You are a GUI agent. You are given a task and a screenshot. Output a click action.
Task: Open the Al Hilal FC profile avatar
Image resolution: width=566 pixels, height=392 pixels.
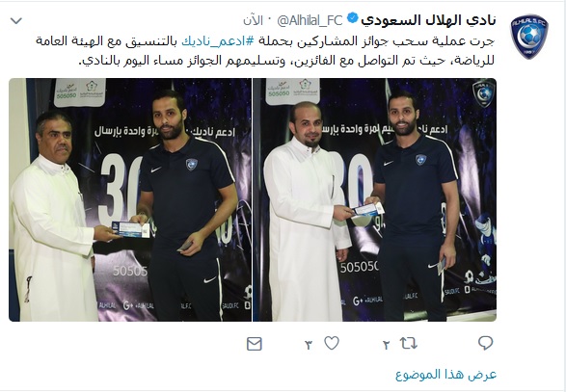(x=529, y=37)
